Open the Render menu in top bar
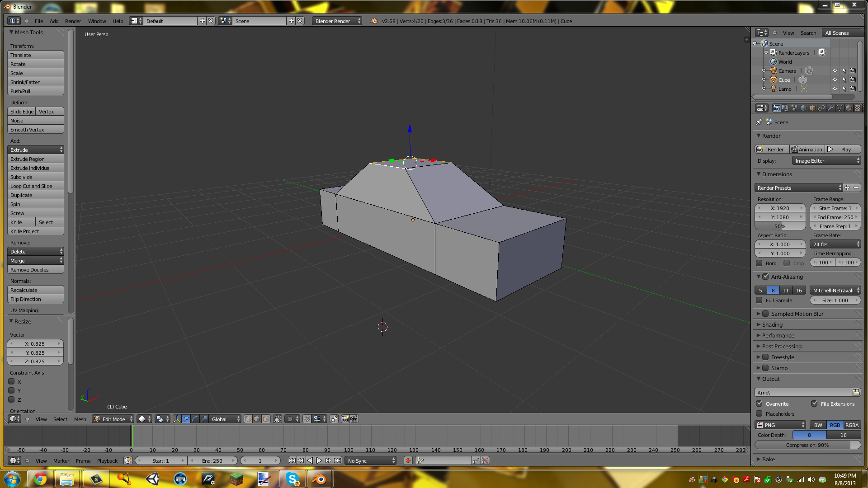868x488 pixels. [x=73, y=21]
